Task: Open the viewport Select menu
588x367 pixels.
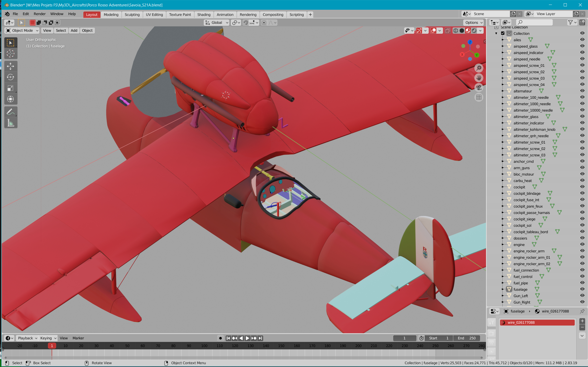Action: [61, 30]
